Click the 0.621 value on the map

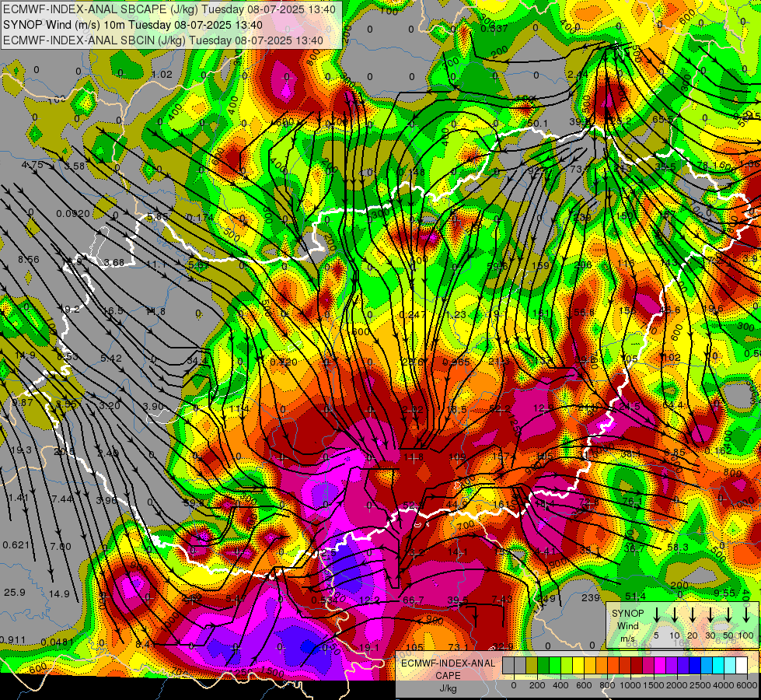click(x=16, y=545)
